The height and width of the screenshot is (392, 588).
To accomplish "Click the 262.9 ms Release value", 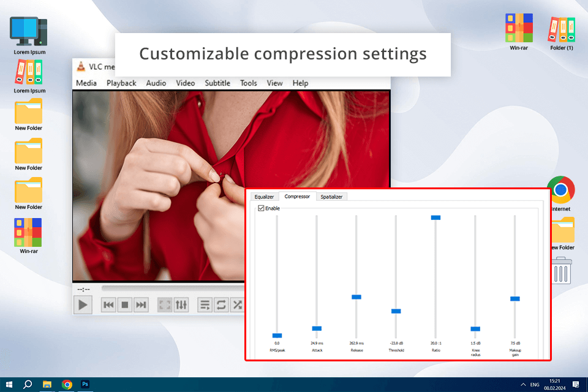I will click(356, 343).
